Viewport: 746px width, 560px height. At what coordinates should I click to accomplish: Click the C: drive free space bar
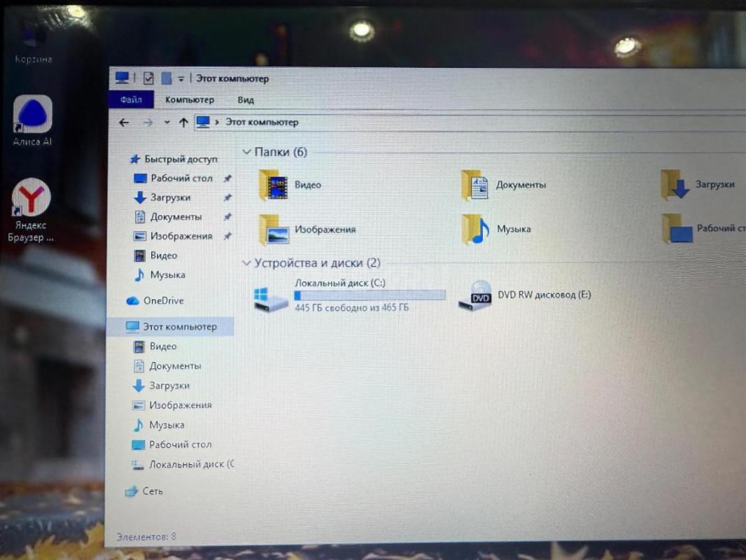370,295
